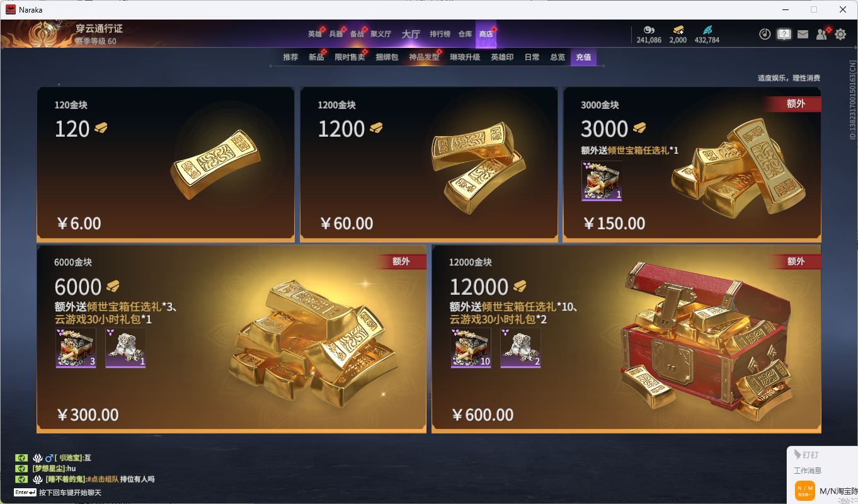Open the 排行榜 menu in top navigation
The width and height of the screenshot is (858, 504).
point(440,34)
